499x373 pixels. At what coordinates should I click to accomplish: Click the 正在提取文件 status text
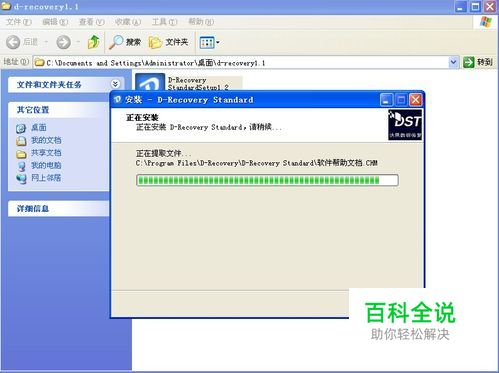point(164,154)
